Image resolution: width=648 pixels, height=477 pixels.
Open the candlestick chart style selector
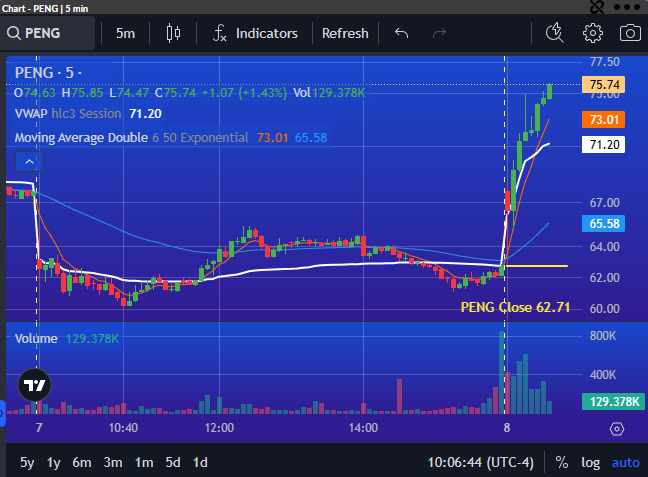(173, 33)
